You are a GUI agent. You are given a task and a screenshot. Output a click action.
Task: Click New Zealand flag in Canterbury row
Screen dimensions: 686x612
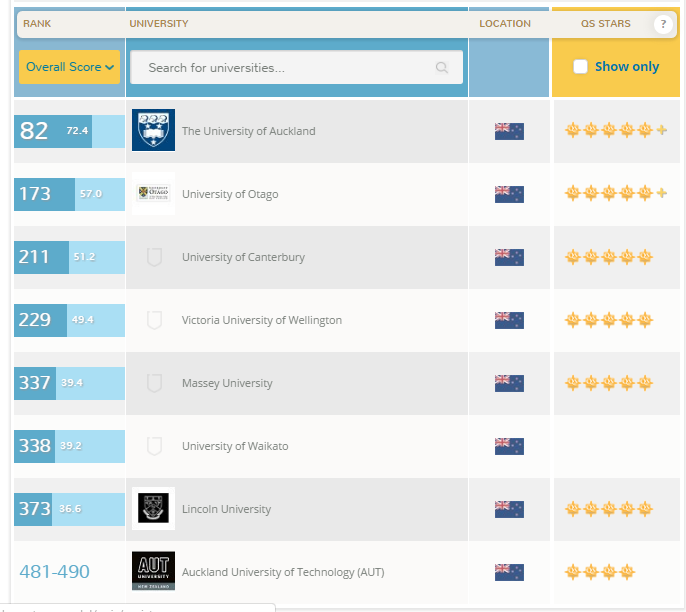point(509,257)
